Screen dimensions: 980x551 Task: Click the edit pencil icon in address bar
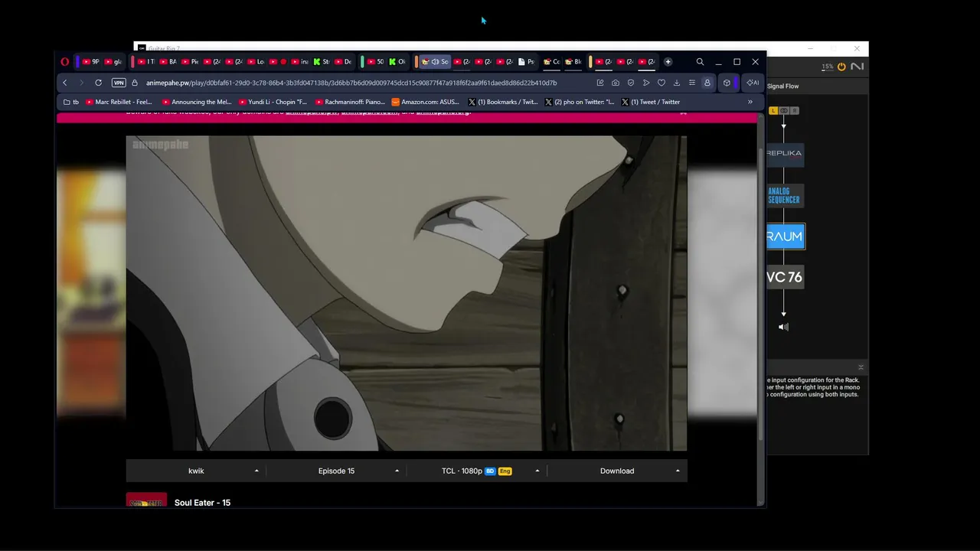coord(600,83)
